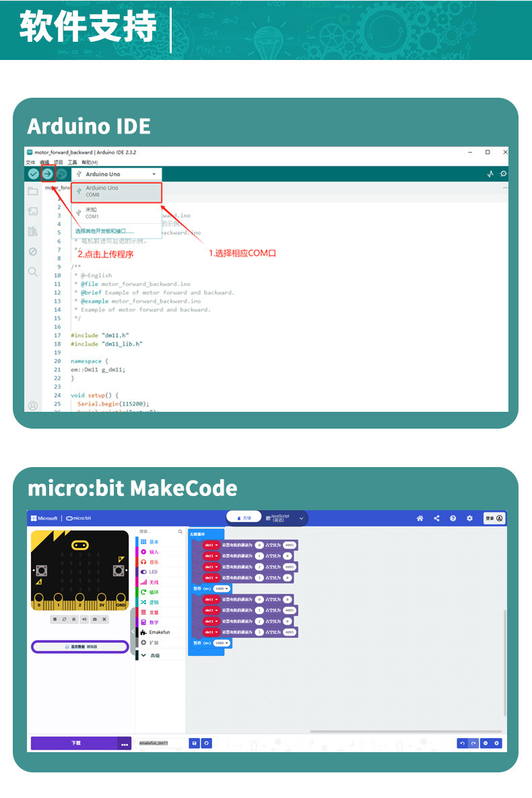The height and width of the screenshot is (798, 532).
Task: Open the MakeCode Help question icon
Action: tap(453, 518)
